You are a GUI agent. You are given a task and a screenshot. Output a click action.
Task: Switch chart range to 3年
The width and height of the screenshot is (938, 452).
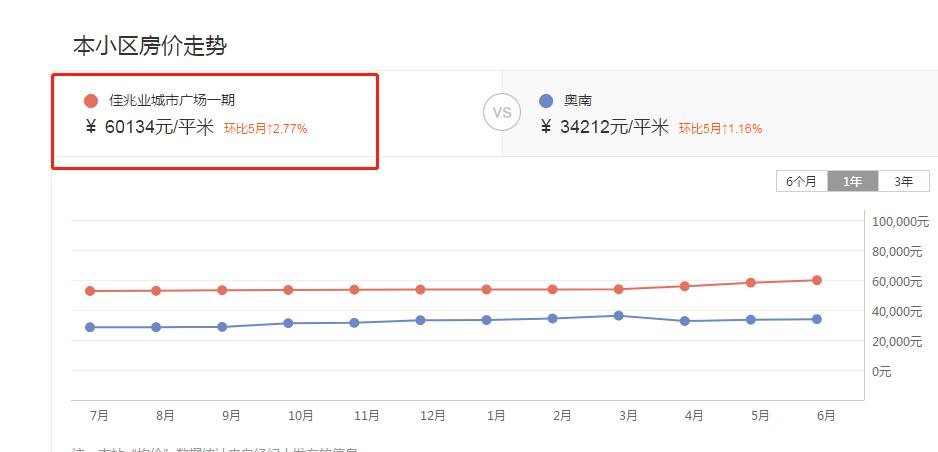[904, 181]
